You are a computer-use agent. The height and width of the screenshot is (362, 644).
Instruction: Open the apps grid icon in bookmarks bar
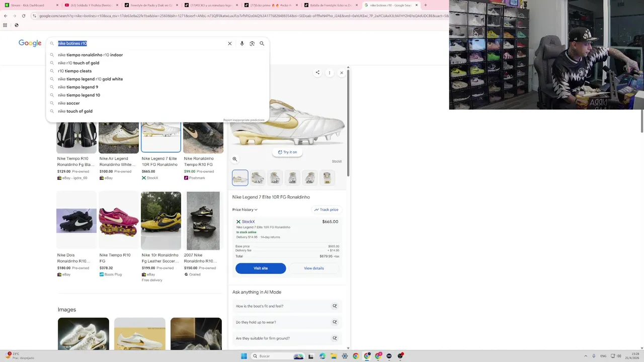tap(5, 25)
